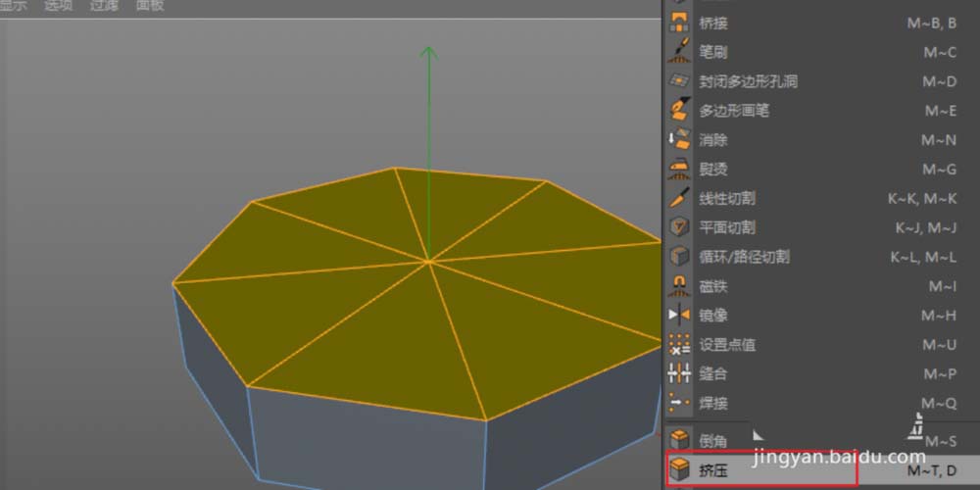Screen dimensions: 980x490
Task: Choose 设置点值 from the context menu
Action: (726, 345)
